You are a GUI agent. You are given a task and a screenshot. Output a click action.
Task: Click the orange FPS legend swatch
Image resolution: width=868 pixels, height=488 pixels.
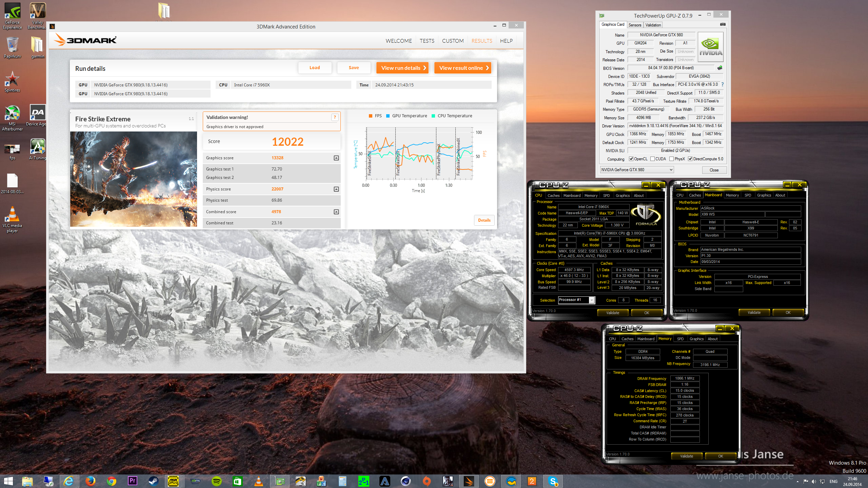coord(371,116)
